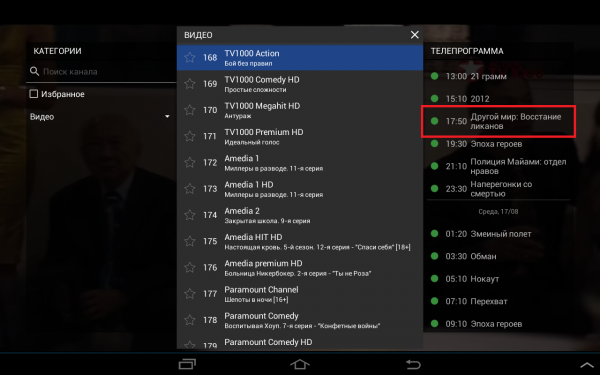
Task: Enable the Избранное checkbox
Action: pos(34,94)
